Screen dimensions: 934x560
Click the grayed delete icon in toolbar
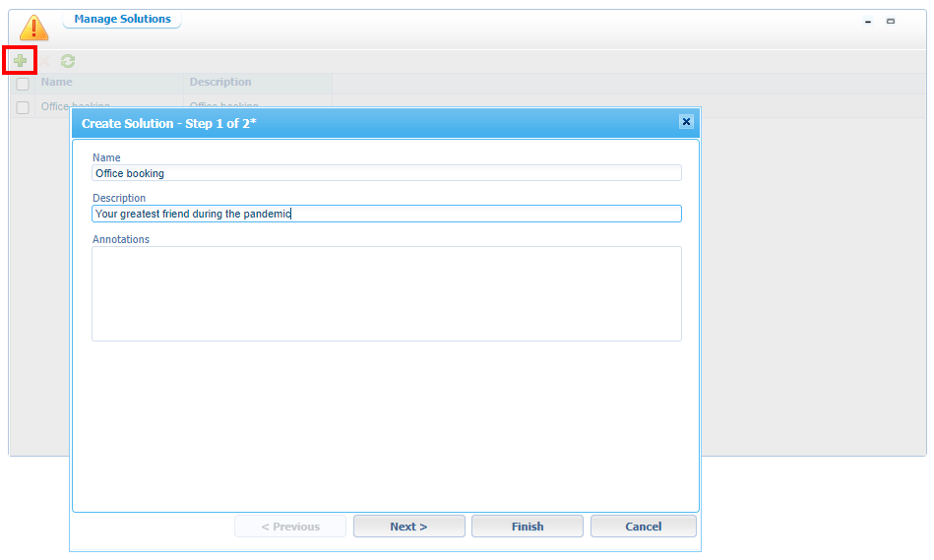44,61
